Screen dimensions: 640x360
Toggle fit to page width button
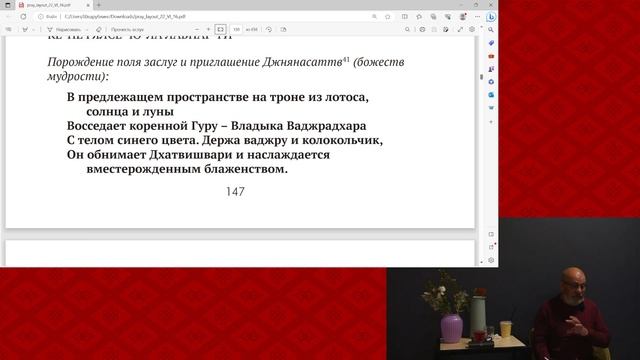tap(220, 29)
